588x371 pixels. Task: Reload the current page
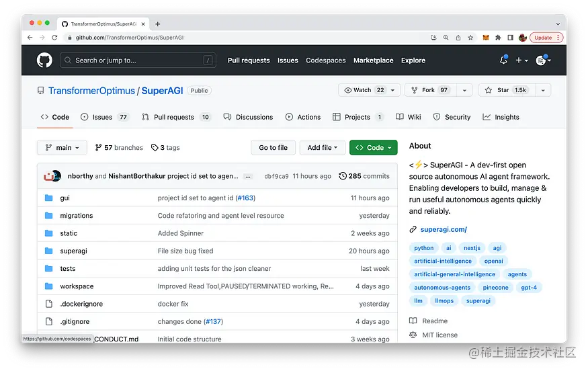[54, 38]
